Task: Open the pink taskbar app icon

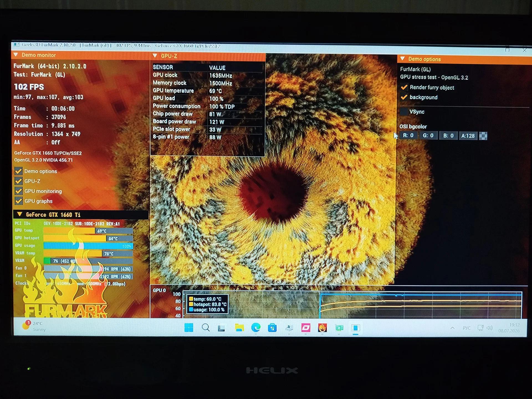Action: 306,328
